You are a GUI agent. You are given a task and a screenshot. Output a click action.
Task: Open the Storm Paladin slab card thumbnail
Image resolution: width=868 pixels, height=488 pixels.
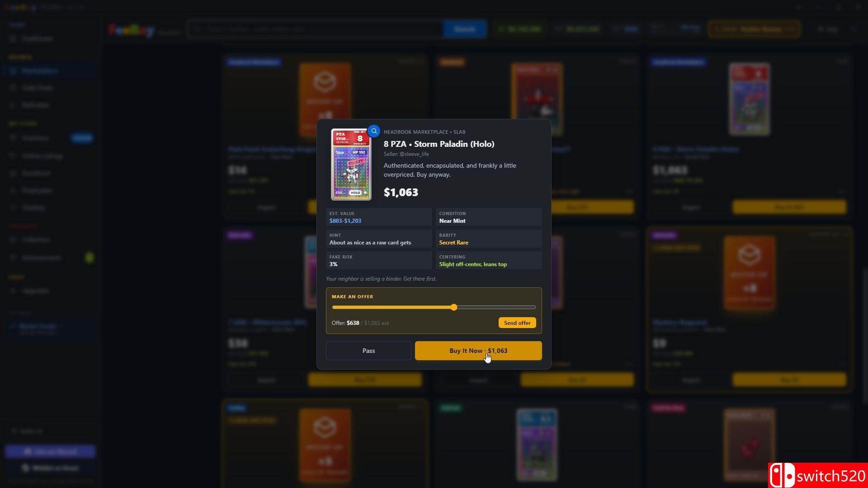pos(351,164)
